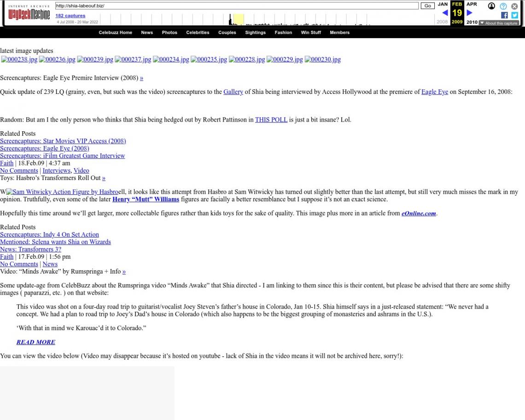Open thumbnail 000236.jpg
The image size is (525, 420).
point(57,59)
